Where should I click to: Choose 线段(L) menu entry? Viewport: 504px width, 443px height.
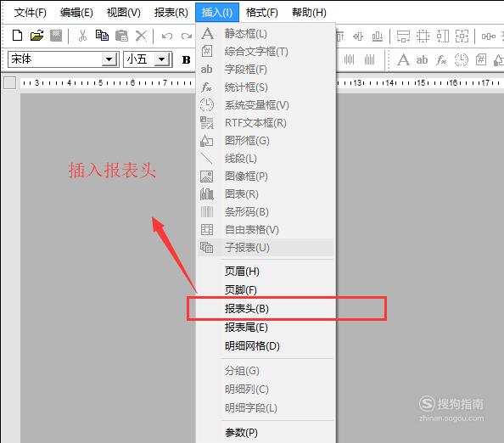(x=266, y=159)
